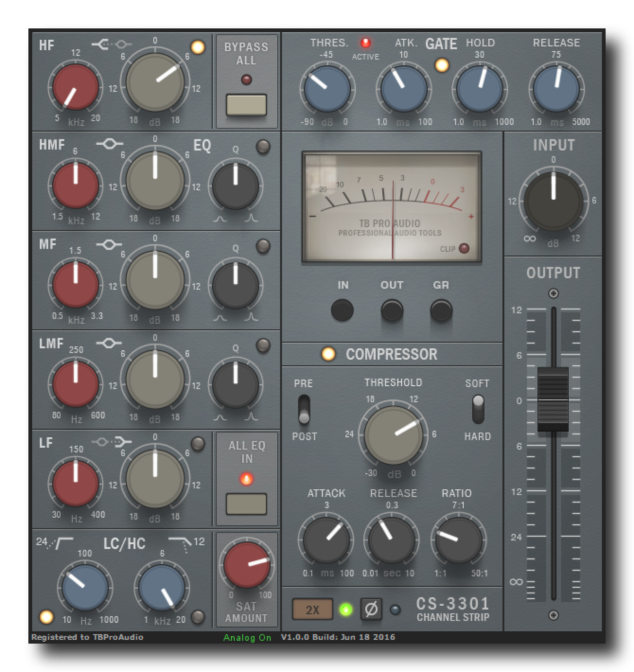Toggle the LMF band enable LED
Viewport: 634px width, 672px height.
tap(263, 345)
